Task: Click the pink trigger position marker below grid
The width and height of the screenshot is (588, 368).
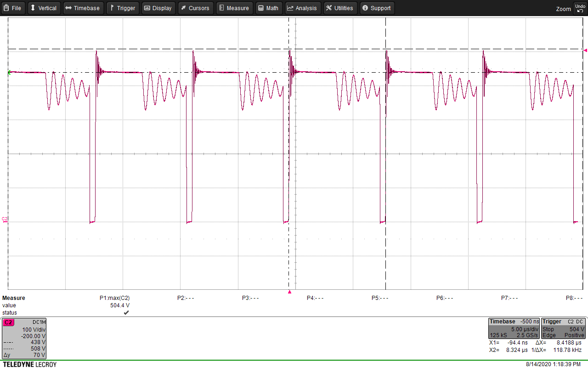Action: (x=289, y=292)
